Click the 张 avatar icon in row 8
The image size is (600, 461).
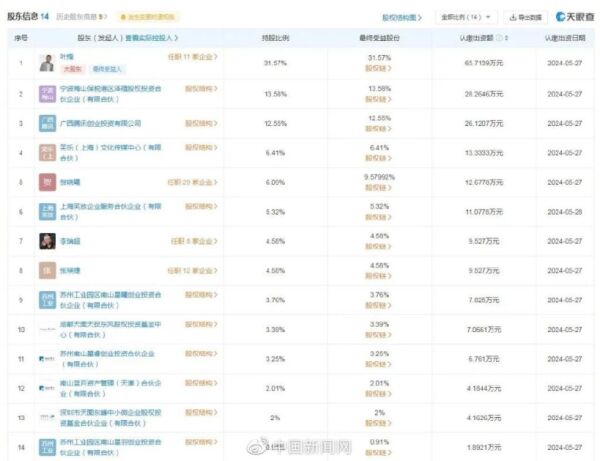coord(47,270)
